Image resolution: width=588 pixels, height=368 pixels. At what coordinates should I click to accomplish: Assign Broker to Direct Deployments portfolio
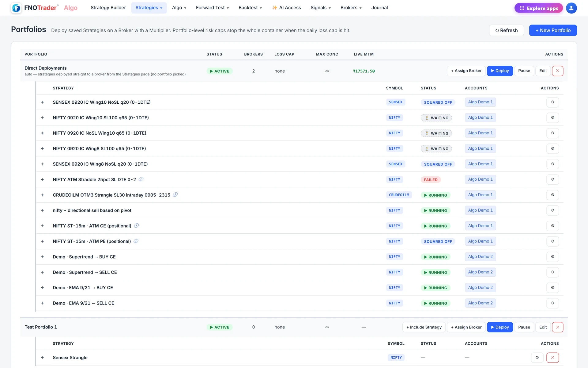[466, 71]
